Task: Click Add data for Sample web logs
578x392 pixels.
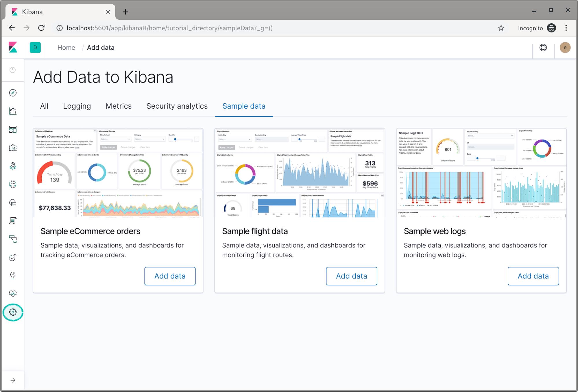Action: point(533,276)
